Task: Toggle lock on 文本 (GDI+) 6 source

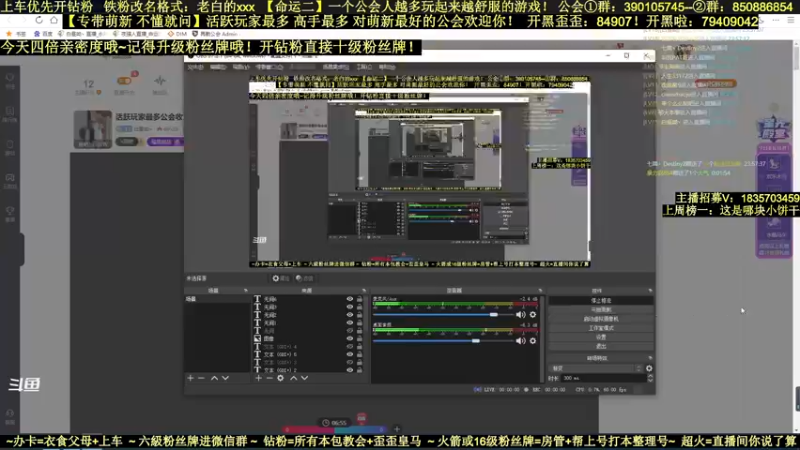Action: pyautogui.click(x=360, y=354)
